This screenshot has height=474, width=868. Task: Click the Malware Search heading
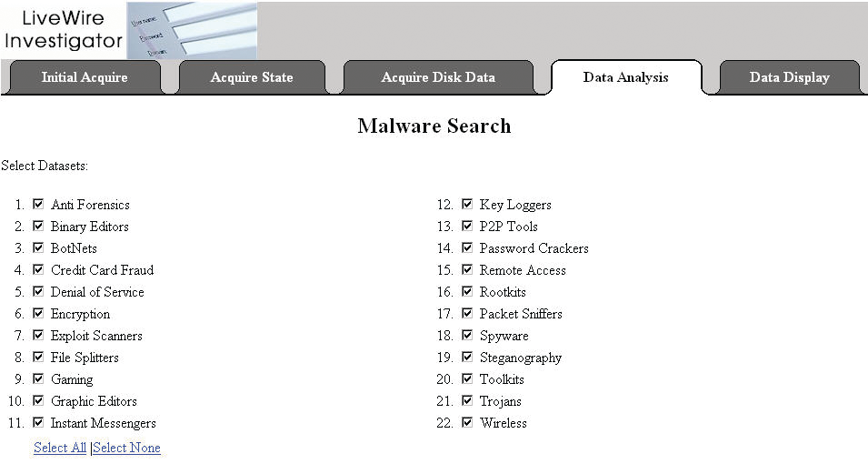click(434, 126)
